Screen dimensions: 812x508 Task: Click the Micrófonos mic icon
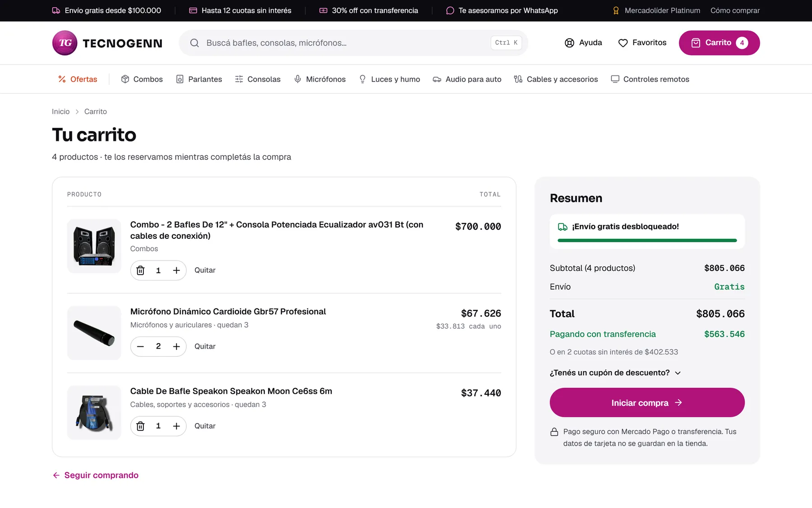298,79
